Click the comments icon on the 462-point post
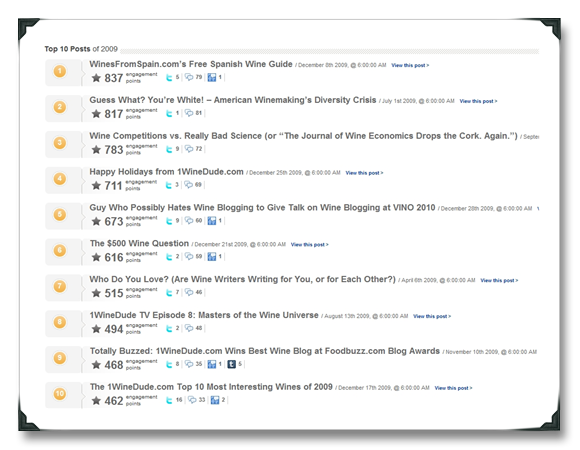580x450 pixels. tap(192, 400)
